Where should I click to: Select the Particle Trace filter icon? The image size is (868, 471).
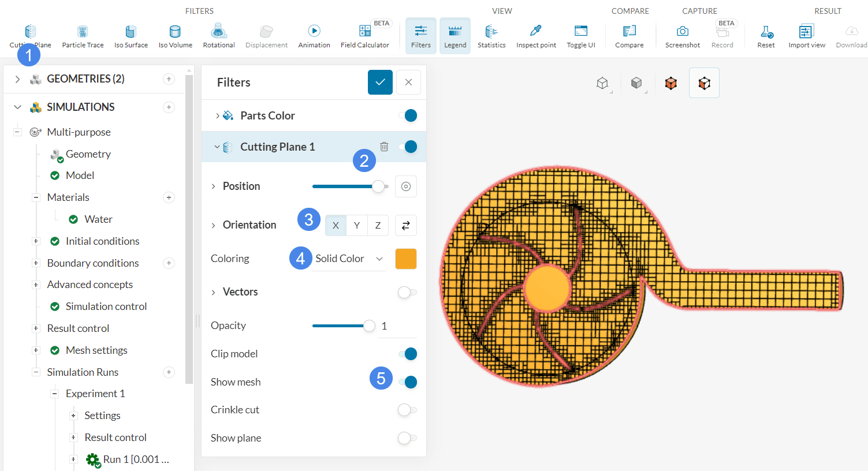click(x=83, y=36)
